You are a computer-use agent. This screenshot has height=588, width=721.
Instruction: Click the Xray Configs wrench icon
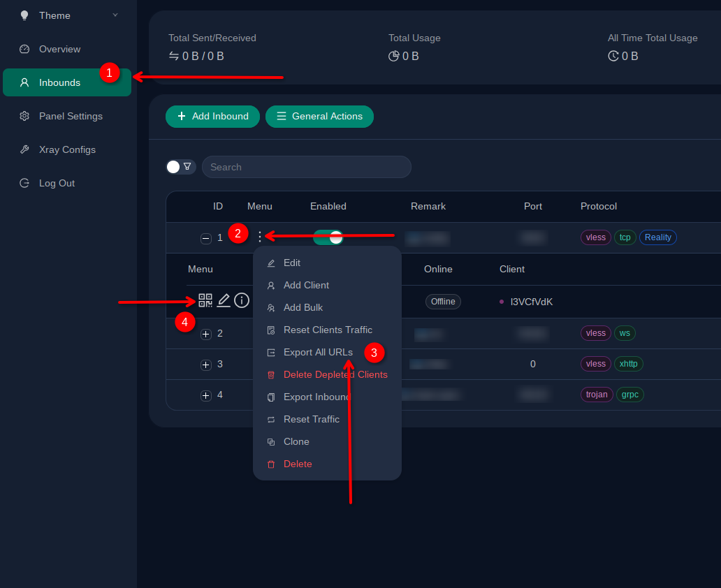click(x=24, y=149)
